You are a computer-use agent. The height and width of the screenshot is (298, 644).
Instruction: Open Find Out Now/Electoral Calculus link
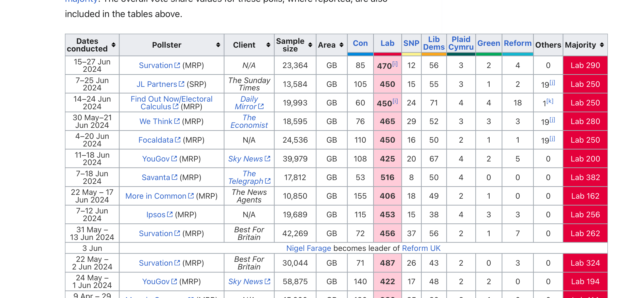(171, 103)
